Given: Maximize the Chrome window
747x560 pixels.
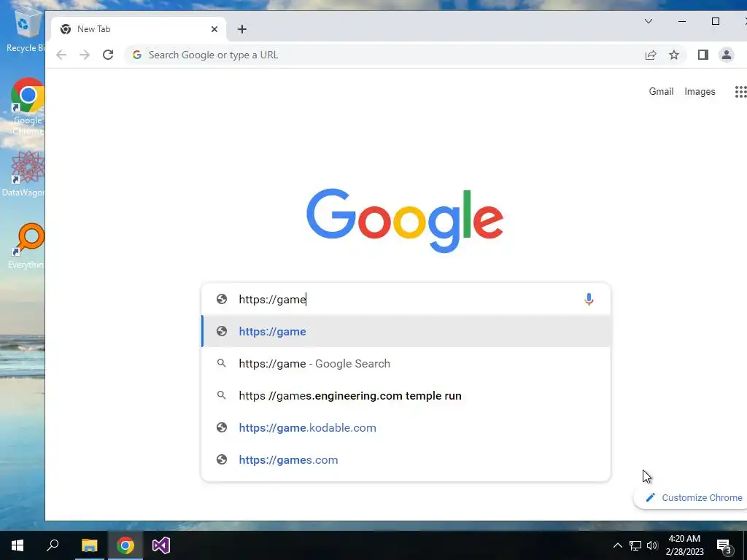Looking at the screenshot, I should point(715,21).
